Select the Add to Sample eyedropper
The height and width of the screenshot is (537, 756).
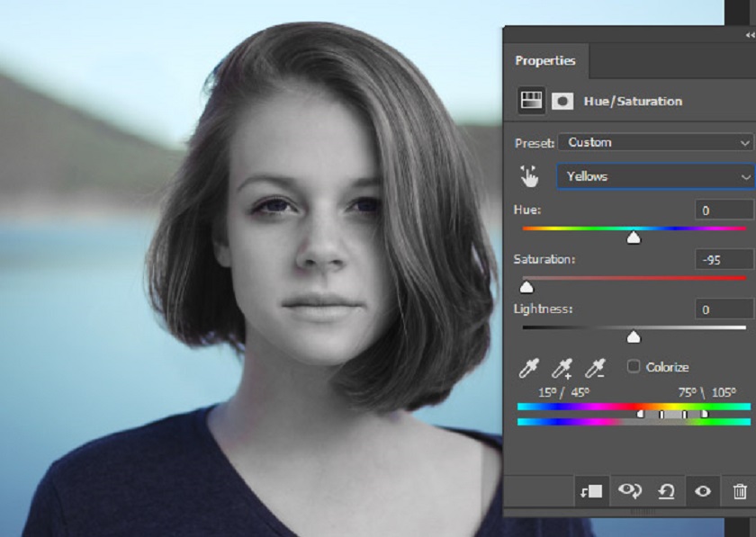(562, 368)
